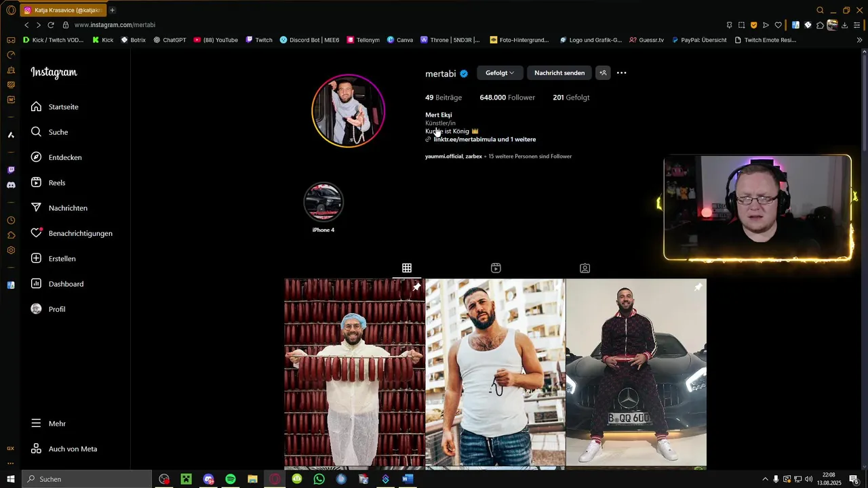Viewport: 868px width, 488px height.
Task: Open the iPhone 4 story highlight
Action: point(323,202)
